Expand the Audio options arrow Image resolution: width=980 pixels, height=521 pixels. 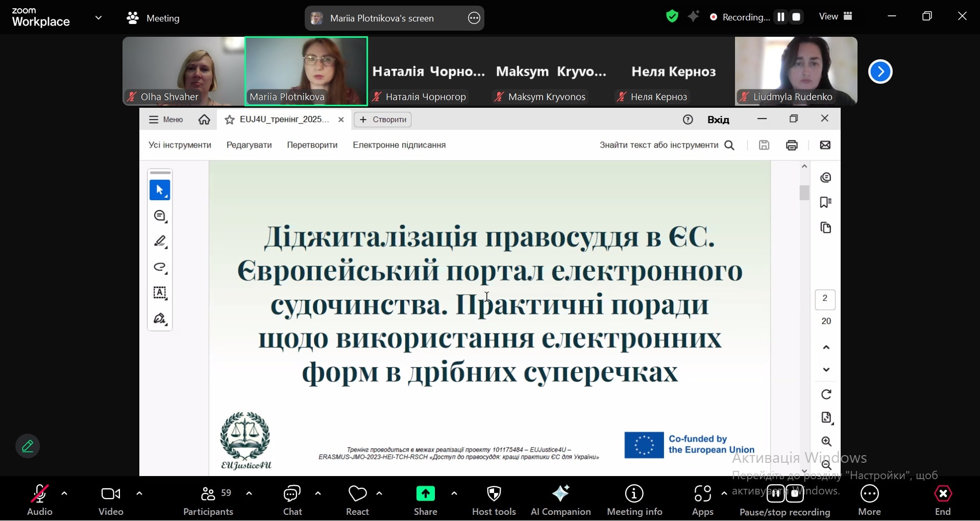(64, 494)
